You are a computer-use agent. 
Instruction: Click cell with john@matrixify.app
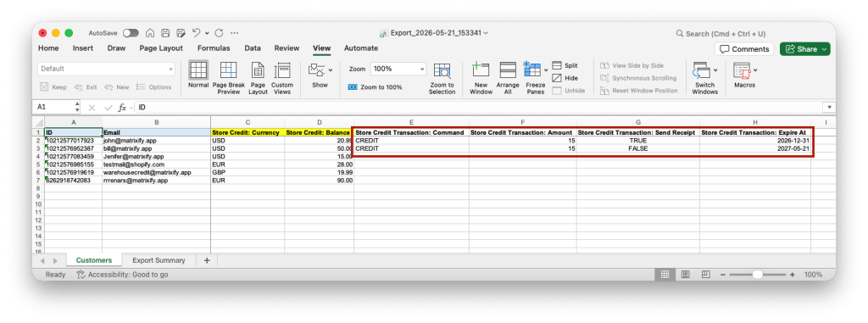point(156,141)
